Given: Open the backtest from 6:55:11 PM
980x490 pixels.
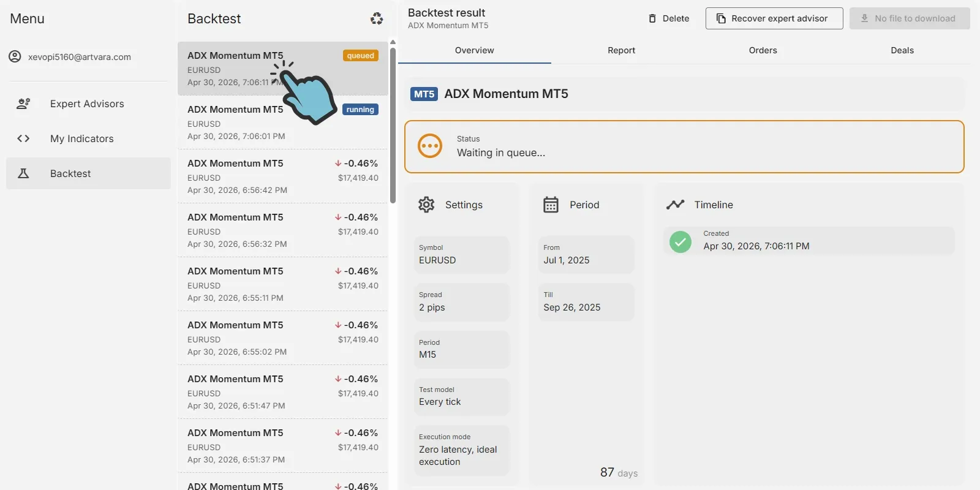Looking at the screenshot, I should click(283, 284).
